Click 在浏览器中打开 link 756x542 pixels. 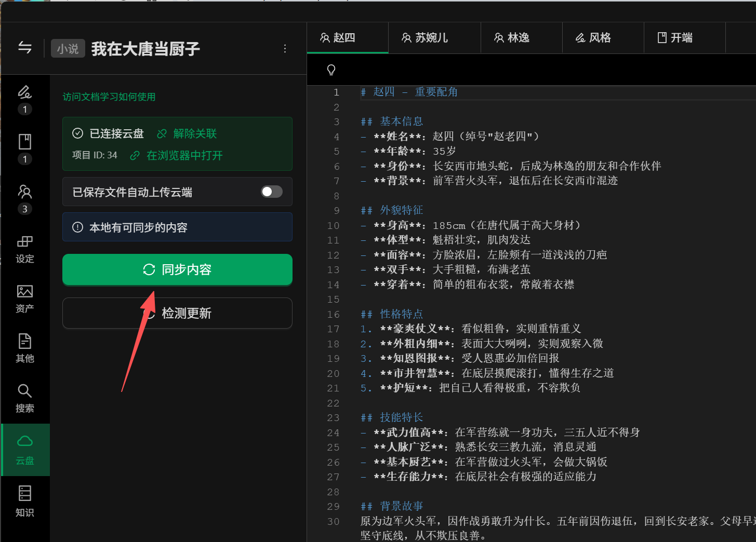[177, 155]
